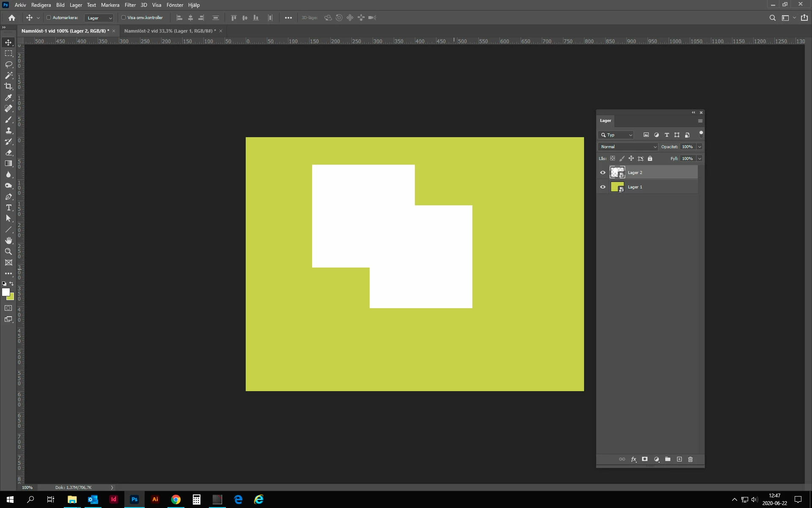Viewport: 812px width, 508px height.
Task: Open the Normal blend mode dropdown
Action: coord(628,147)
